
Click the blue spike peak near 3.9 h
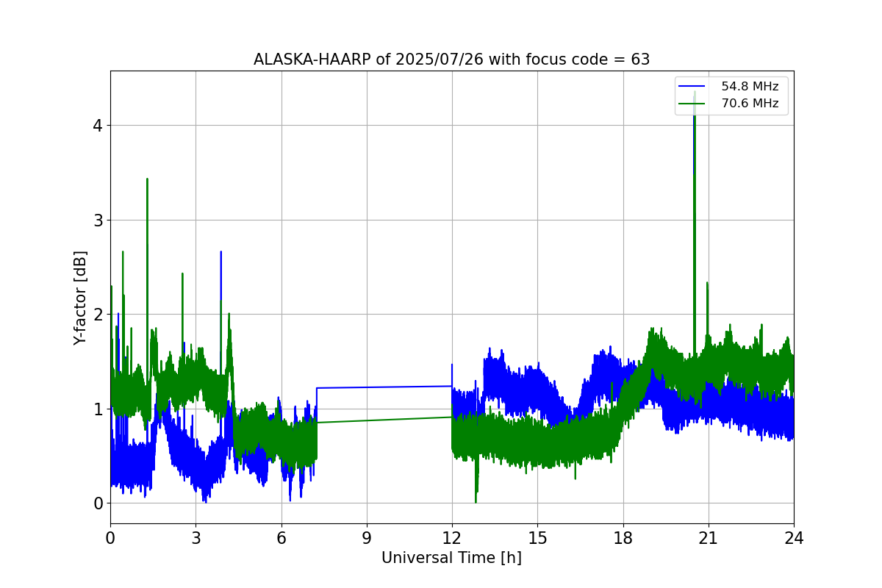point(220,252)
